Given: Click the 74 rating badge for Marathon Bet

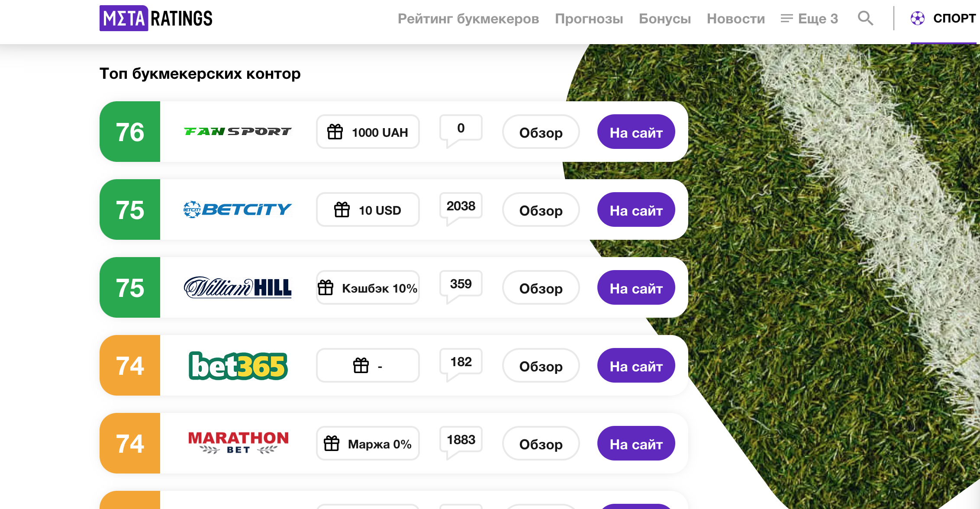Looking at the screenshot, I should click(x=130, y=443).
